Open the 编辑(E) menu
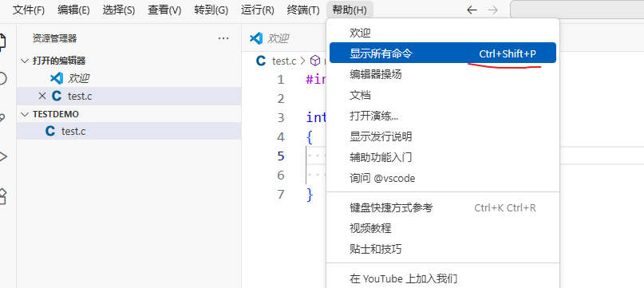The height and width of the screenshot is (288, 644). pyautogui.click(x=73, y=10)
